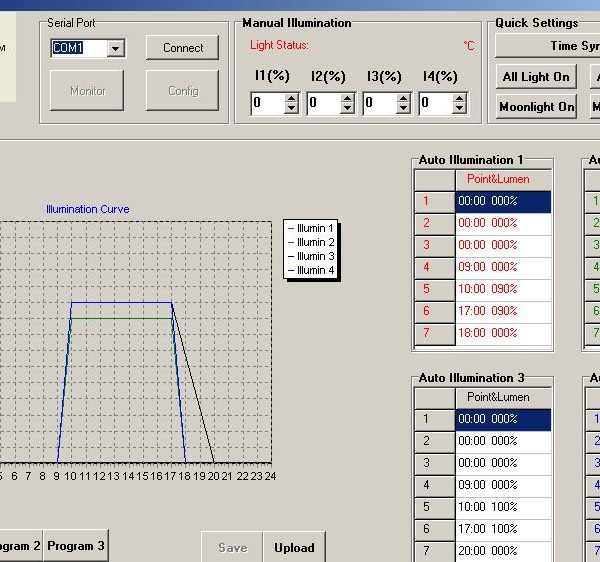Screen dimensions: 600x562
Task: Select Auto Illumination 3 cell 17:00 100%
Action: pos(503,529)
